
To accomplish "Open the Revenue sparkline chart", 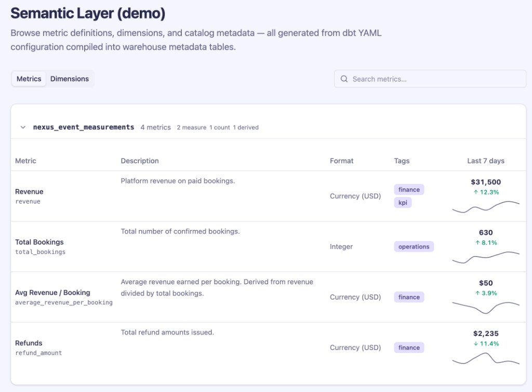I will (486, 207).
